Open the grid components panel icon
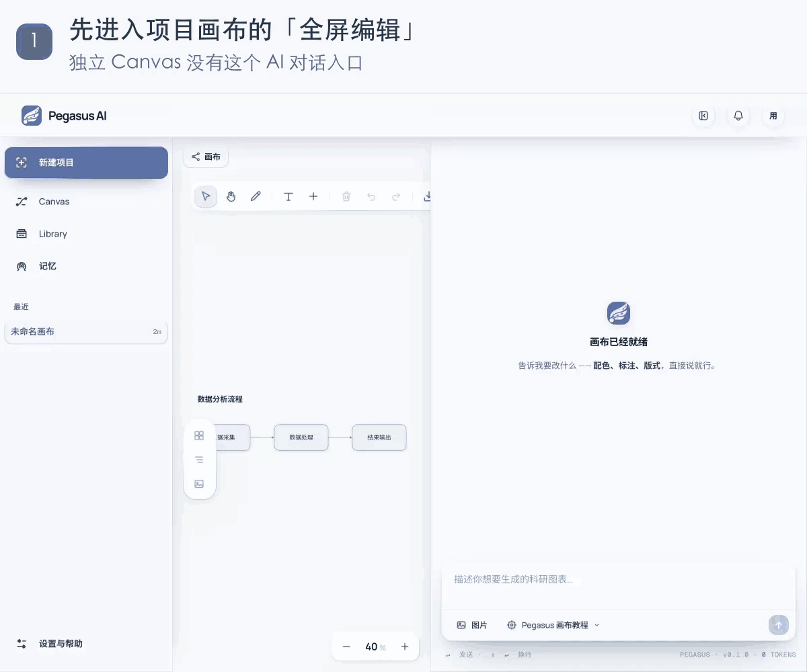Viewport: 807px width, 672px height. (199, 435)
